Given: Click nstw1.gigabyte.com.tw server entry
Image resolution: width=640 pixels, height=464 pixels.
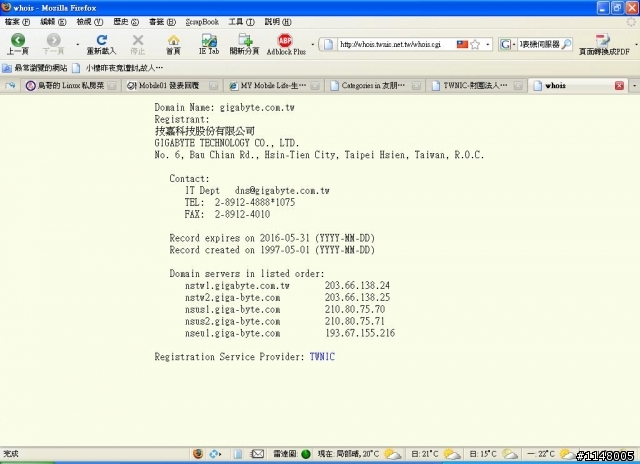Looking at the screenshot, I should tap(237, 285).
